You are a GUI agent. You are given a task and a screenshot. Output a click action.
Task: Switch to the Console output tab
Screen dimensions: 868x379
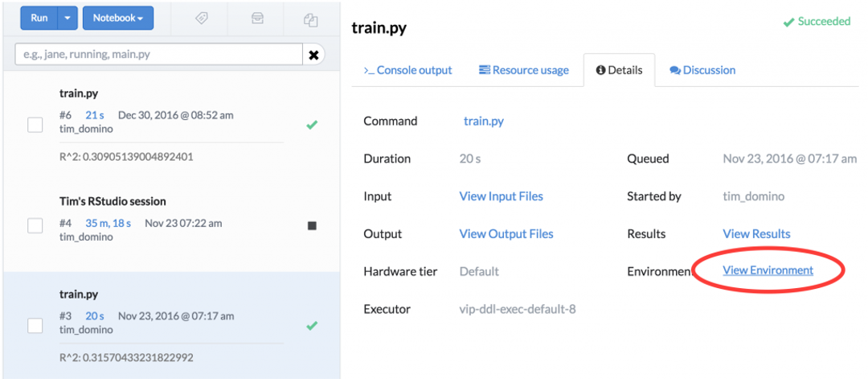click(408, 70)
